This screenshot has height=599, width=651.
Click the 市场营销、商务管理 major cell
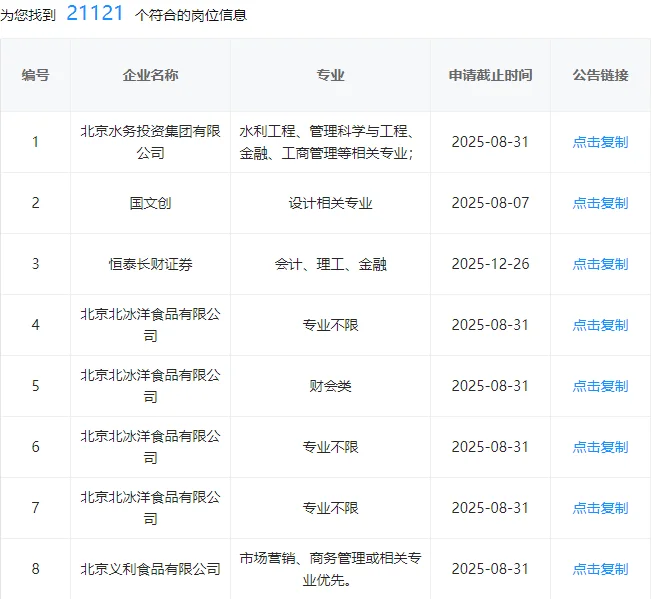330,570
